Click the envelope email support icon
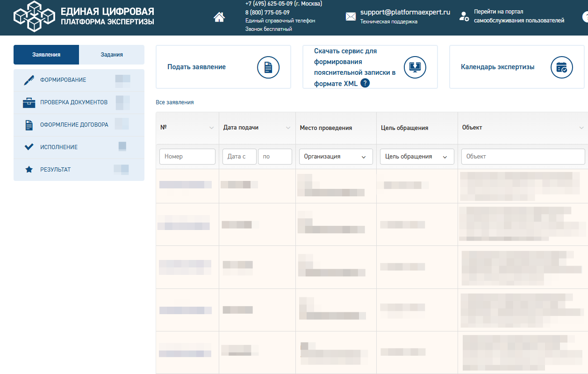 click(351, 17)
